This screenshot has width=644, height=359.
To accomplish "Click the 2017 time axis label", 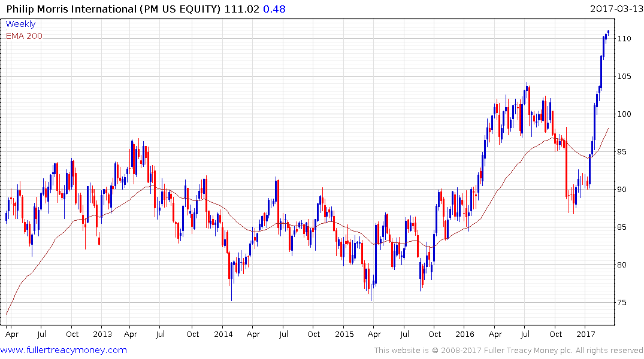I will tap(586, 334).
